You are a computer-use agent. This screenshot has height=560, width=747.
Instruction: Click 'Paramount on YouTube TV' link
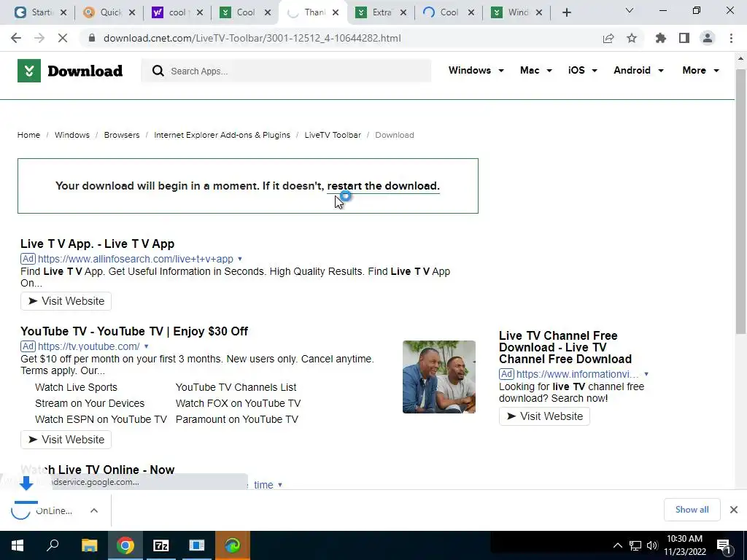pyautogui.click(x=237, y=419)
